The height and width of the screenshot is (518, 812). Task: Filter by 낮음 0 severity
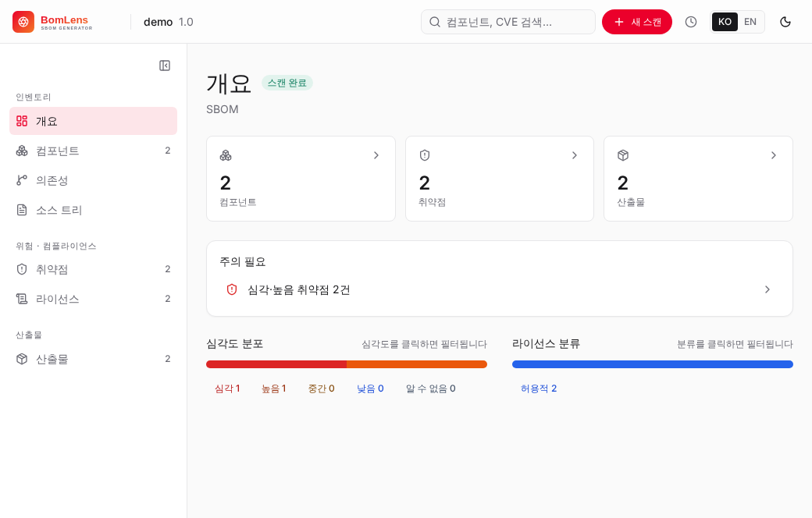(x=370, y=388)
